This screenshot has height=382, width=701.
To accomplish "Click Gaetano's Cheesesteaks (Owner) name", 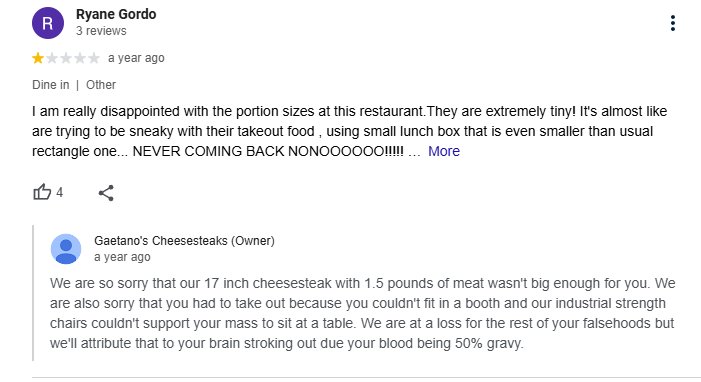I will (x=184, y=241).
